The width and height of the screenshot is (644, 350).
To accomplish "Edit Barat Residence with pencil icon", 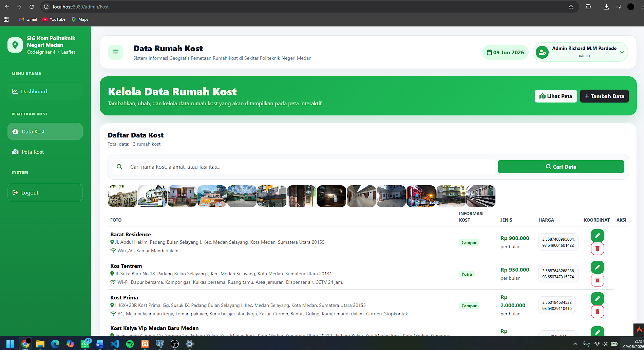I will tap(598, 236).
